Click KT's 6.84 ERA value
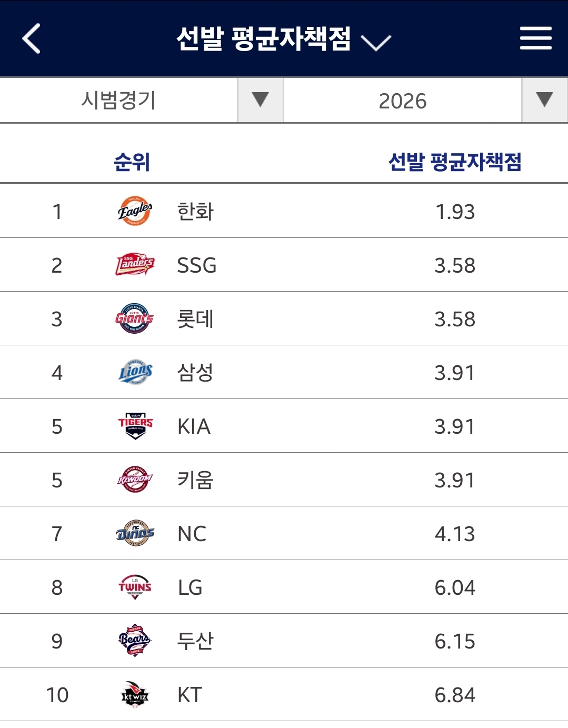Image resolution: width=568 pixels, height=728 pixels. (455, 695)
